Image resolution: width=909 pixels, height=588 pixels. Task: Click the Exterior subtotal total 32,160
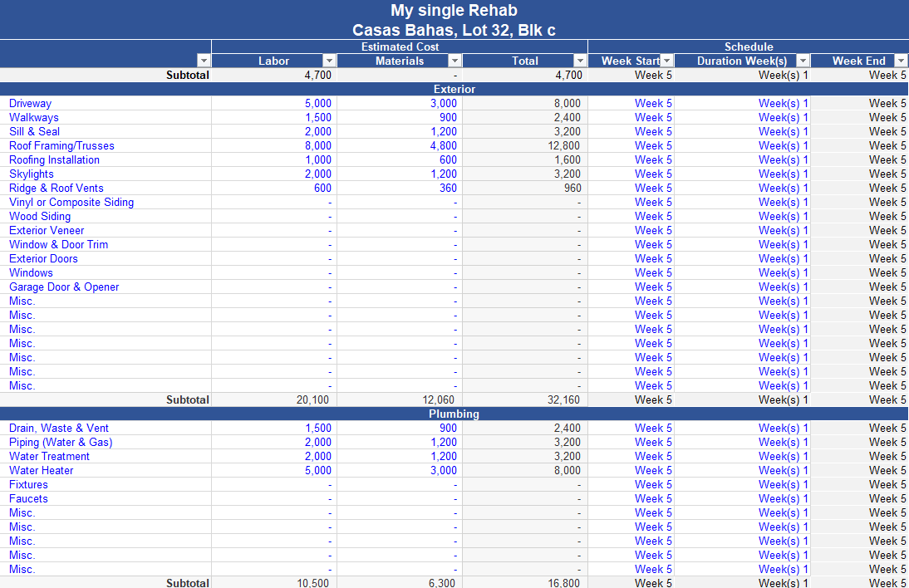pos(563,400)
